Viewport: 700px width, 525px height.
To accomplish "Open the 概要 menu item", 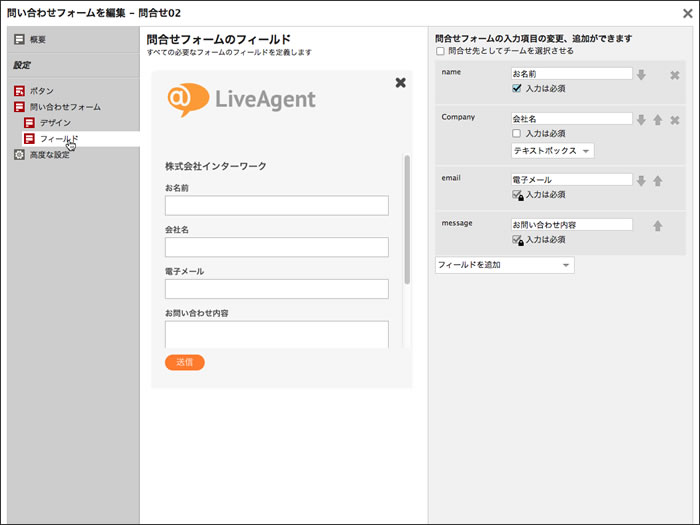I will pyautogui.click(x=38, y=39).
